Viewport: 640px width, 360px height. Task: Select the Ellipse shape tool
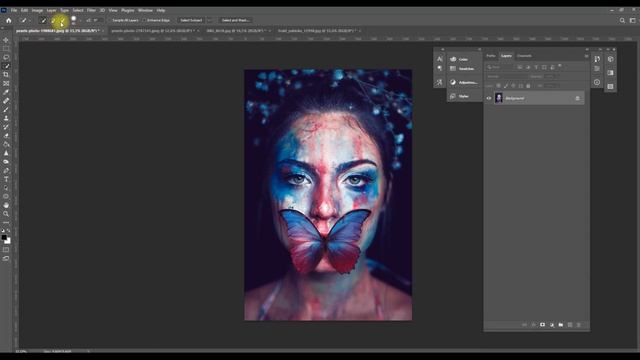click(6, 196)
